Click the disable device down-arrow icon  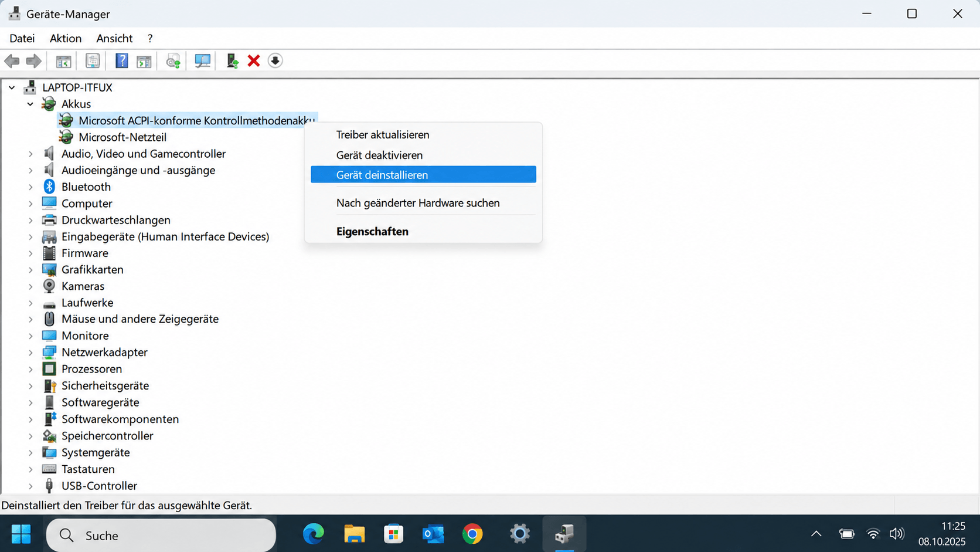[275, 60]
